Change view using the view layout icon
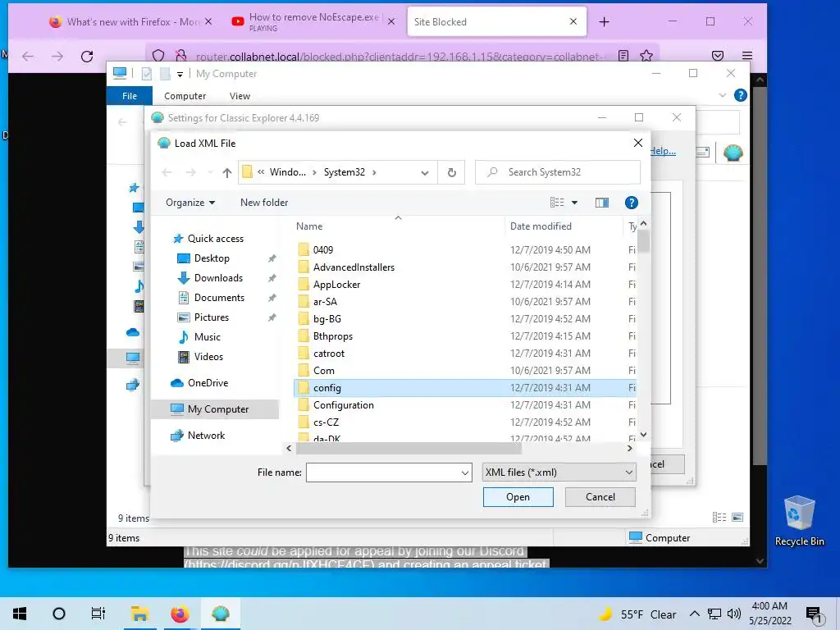This screenshot has width=840, height=630. pyautogui.click(x=557, y=203)
